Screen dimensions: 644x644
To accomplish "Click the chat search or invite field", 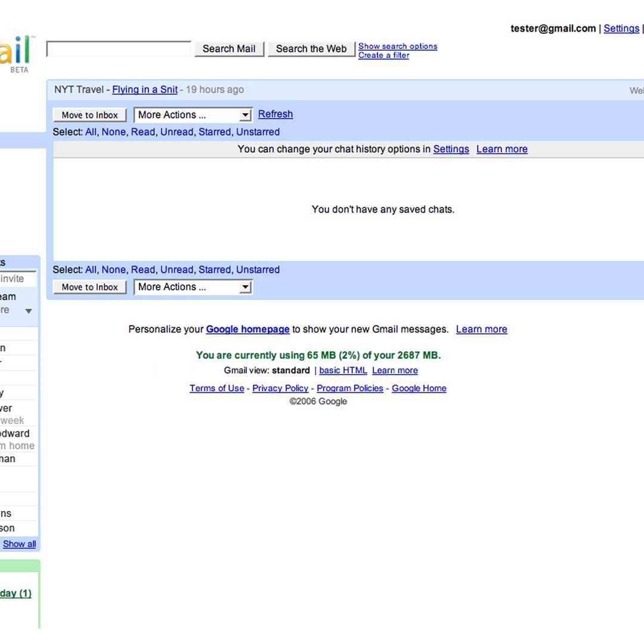I will pos(18,278).
